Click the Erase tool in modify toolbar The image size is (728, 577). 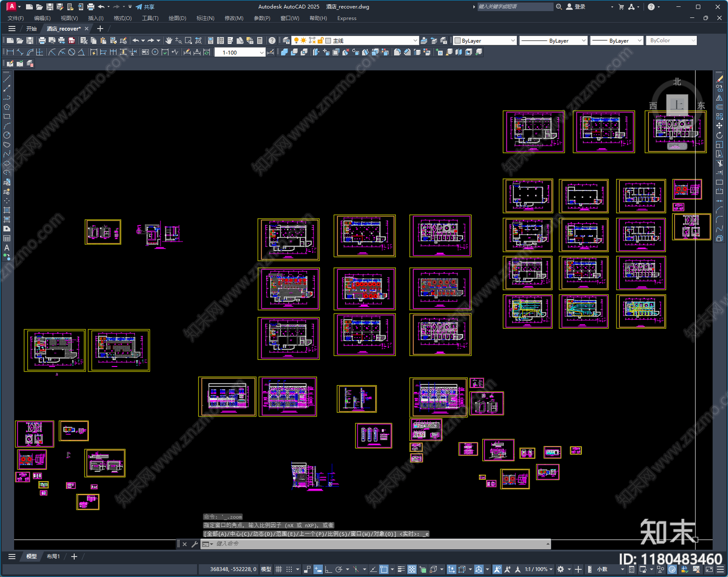719,79
